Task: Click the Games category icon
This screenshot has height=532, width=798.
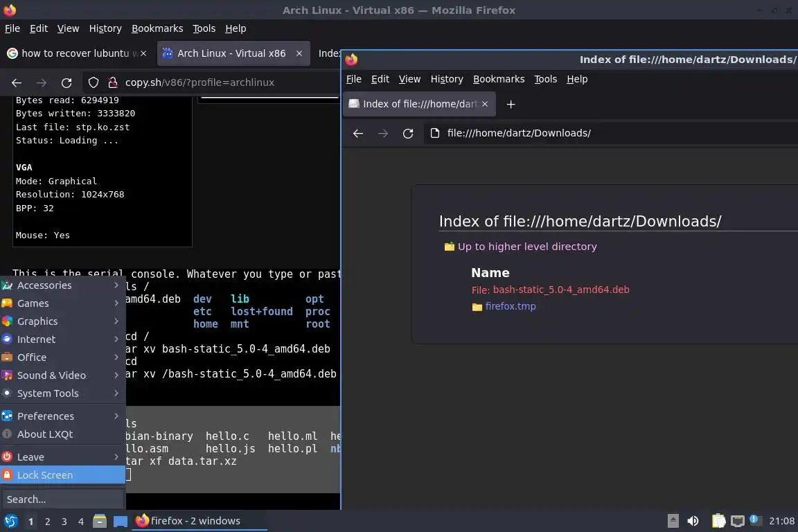Action: tap(7, 303)
